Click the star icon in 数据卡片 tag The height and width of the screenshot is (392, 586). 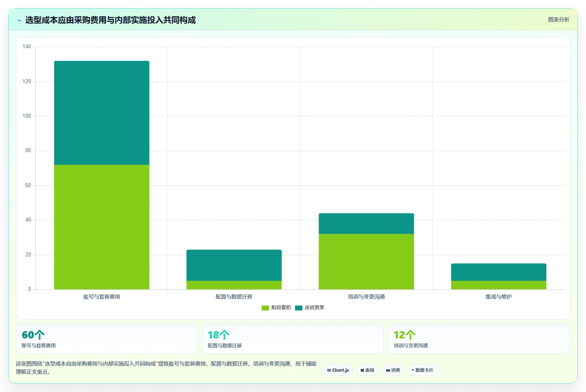413,370
